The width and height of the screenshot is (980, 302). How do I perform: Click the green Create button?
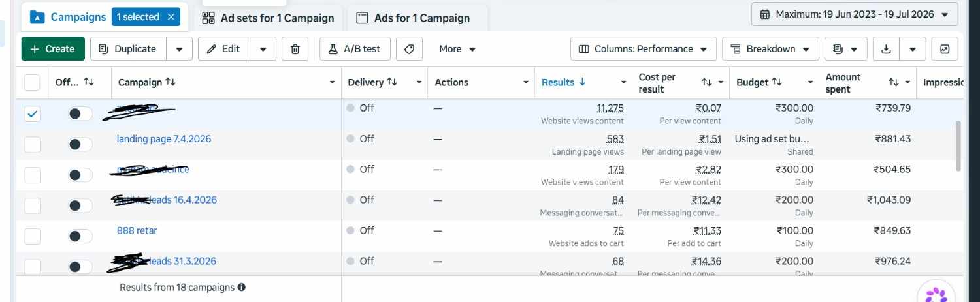(x=53, y=49)
